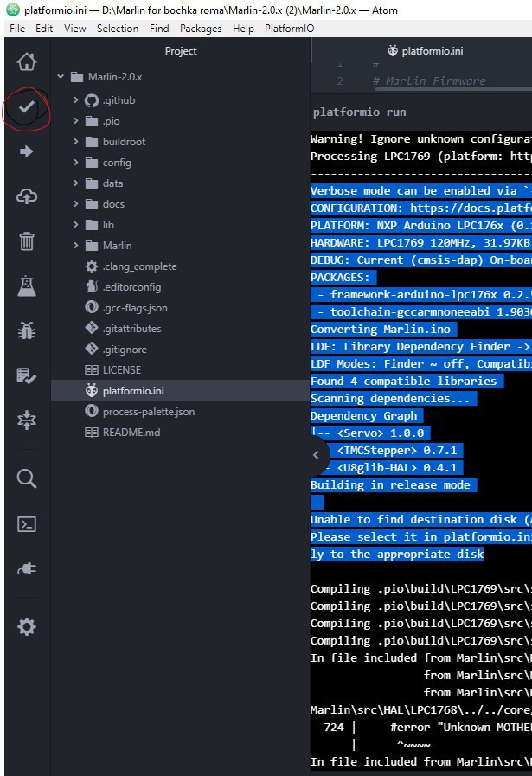Click the '<Servo> 1.0.0' line
The height and width of the screenshot is (776, 532).
click(381, 433)
